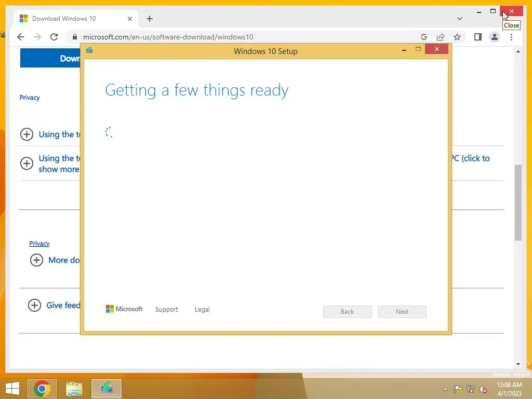Click the Microsoft logo in Setup
This screenshot has height=399, width=532.
(124, 309)
